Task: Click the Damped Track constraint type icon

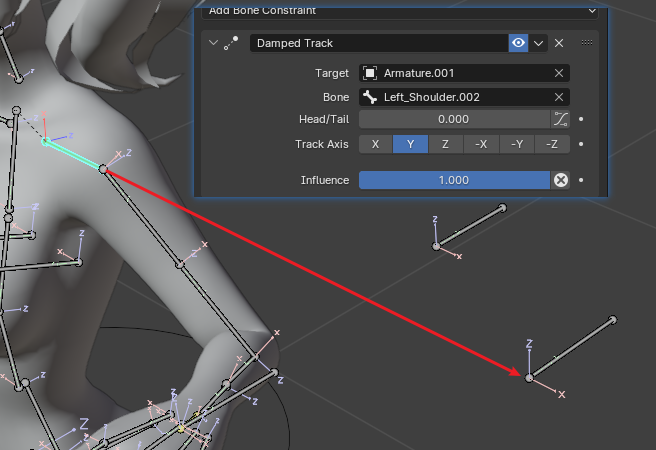Action: 231,43
